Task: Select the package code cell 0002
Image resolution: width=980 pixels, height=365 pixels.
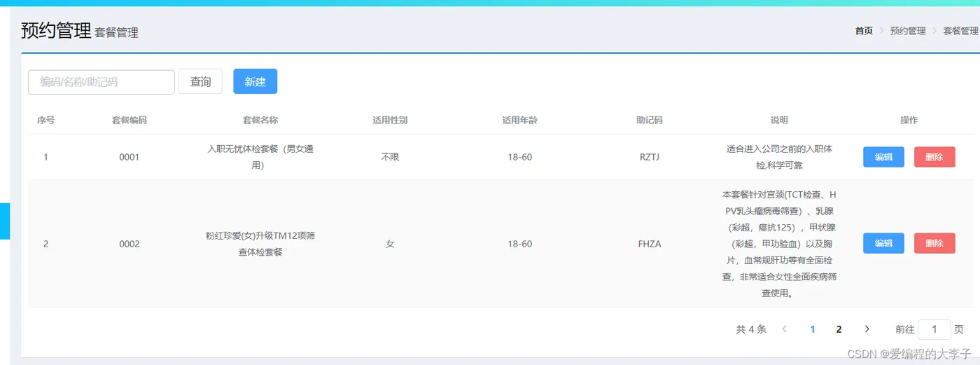Action: [129, 244]
